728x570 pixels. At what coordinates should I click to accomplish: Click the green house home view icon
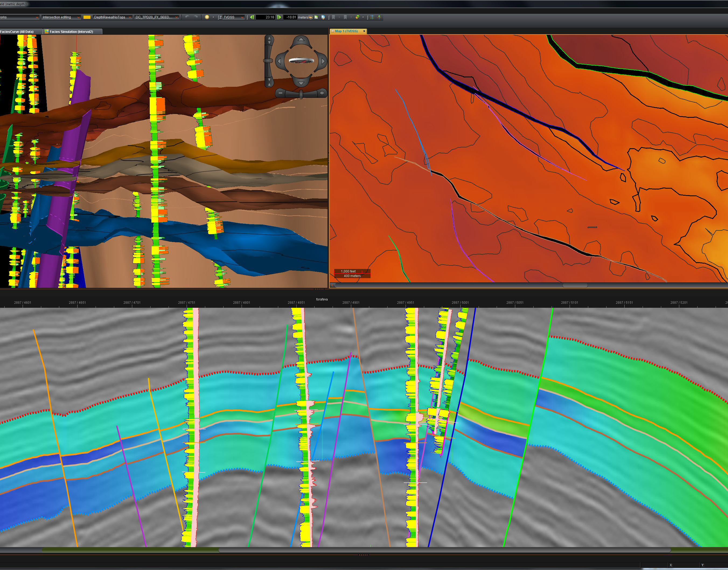[316, 17]
